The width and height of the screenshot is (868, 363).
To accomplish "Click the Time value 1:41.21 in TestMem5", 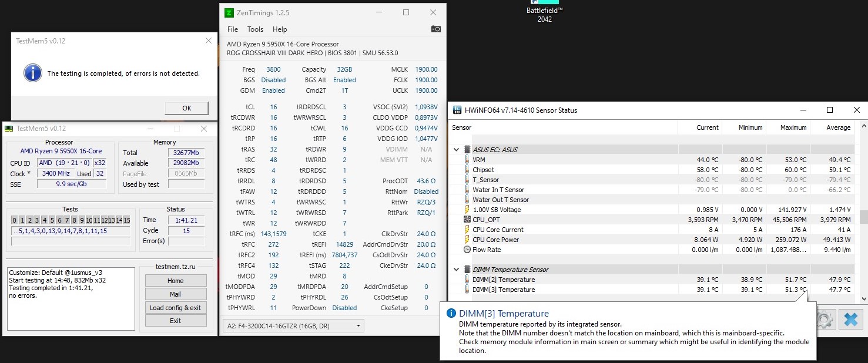I will point(186,220).
